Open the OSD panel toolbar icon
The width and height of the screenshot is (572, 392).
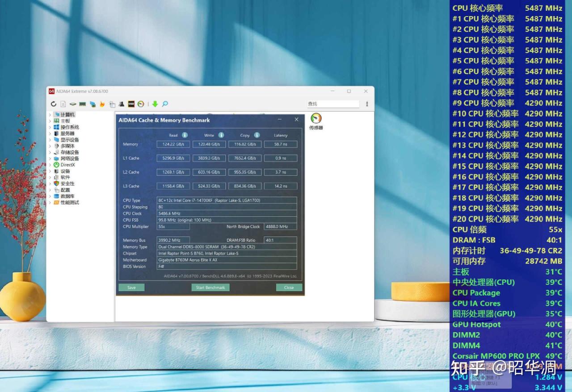tap(131, 104)
